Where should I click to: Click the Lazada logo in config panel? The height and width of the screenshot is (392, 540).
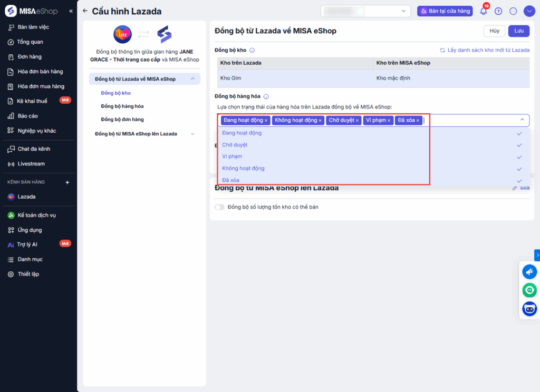click(x=122, y=34)
